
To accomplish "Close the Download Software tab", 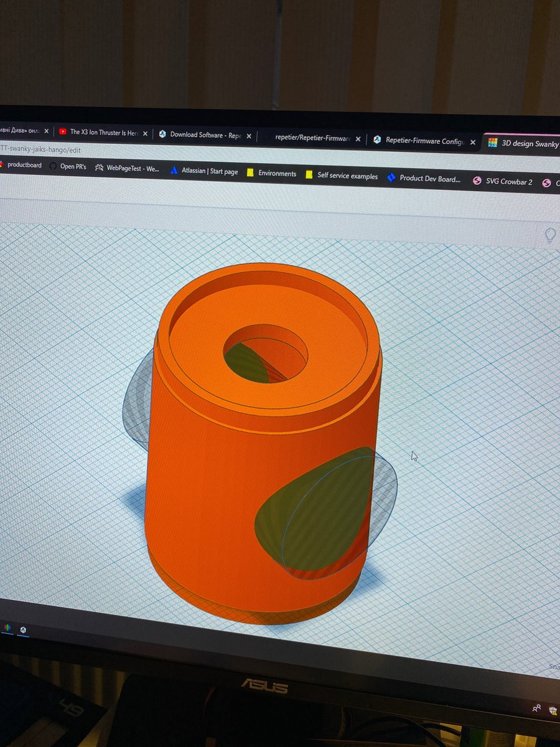I will coord(250,136).
